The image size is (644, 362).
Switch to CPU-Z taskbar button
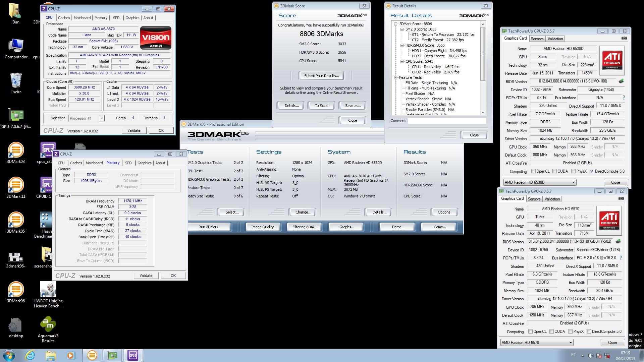(133, 355)
